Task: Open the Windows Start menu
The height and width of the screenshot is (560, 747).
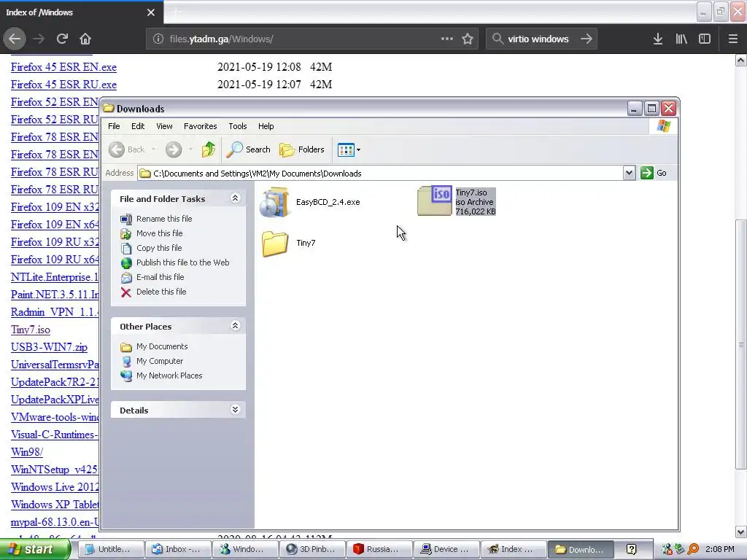Action: pyautogui.click(x=35, y=550)
